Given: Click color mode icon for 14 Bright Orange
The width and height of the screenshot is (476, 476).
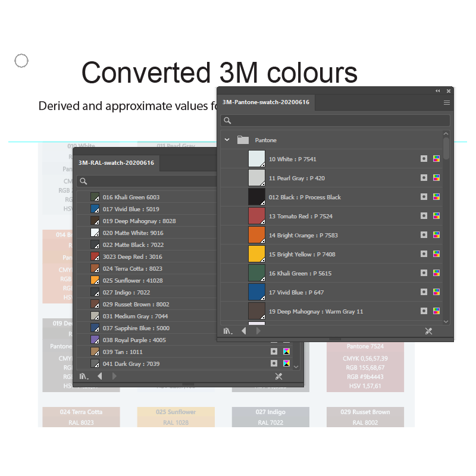Looking at the screenshot, I should click(436, 234).
